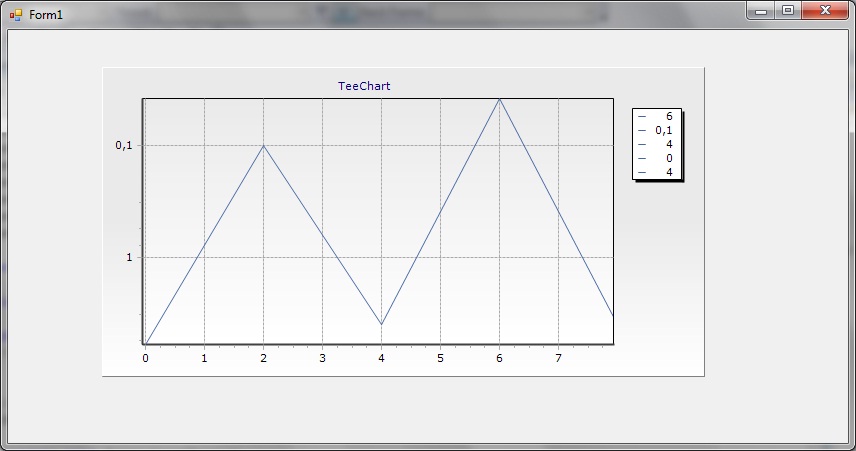The image size is (856, 451).
Task: Select legend entry labeled 0
Action: pyautogui.click(x=657, y=158)
